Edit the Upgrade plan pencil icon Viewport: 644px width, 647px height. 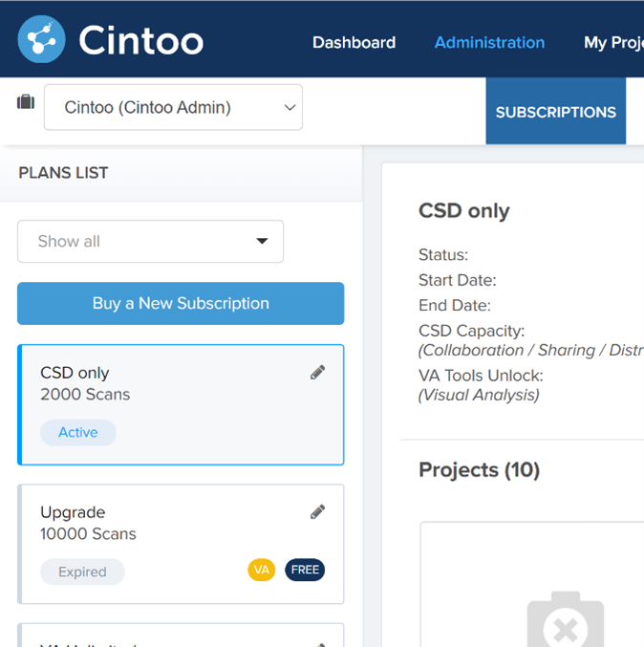[x=317, y=511]
